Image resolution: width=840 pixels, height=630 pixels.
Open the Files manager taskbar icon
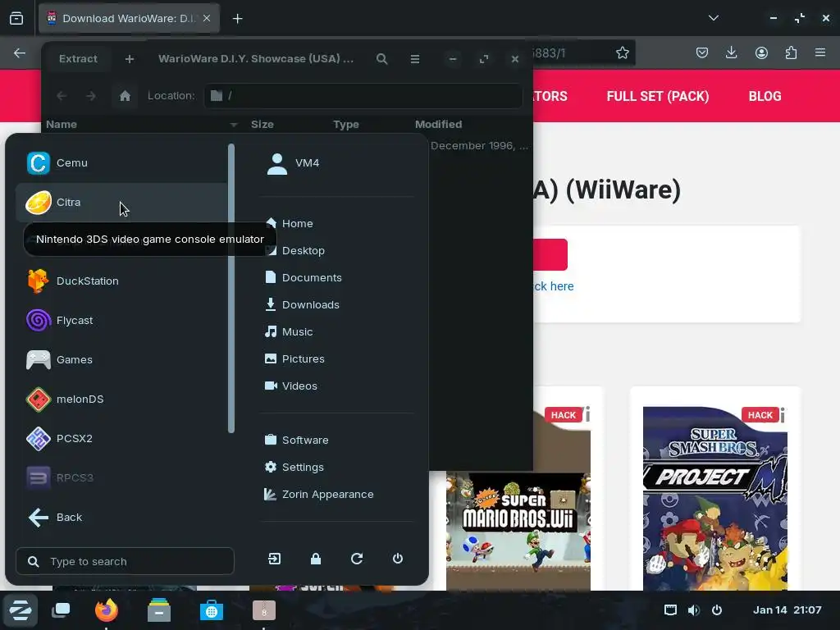click(158, 610)
